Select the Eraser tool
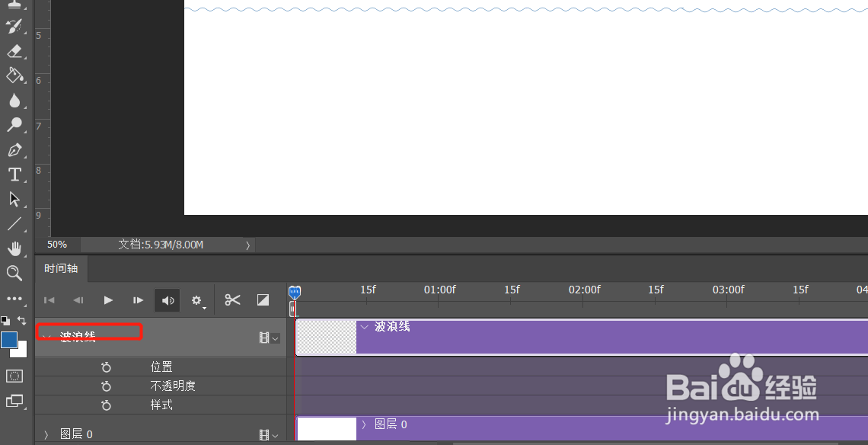Viewport: 868px width, 445px height. click(14, 51)
